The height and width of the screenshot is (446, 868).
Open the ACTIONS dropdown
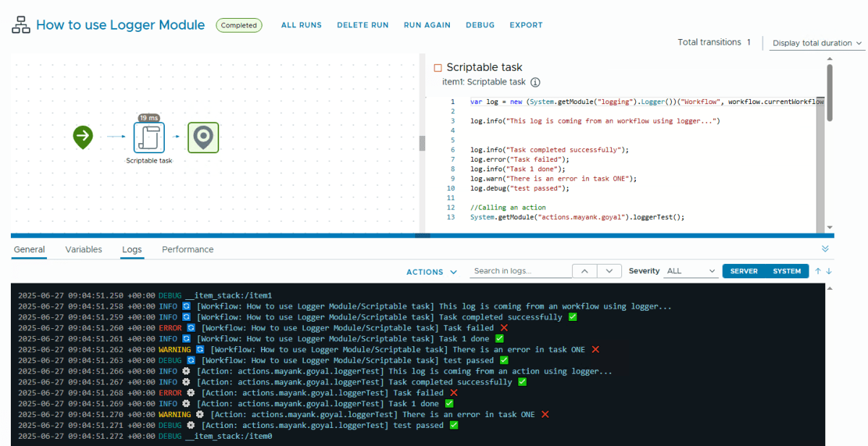(432, 272)
